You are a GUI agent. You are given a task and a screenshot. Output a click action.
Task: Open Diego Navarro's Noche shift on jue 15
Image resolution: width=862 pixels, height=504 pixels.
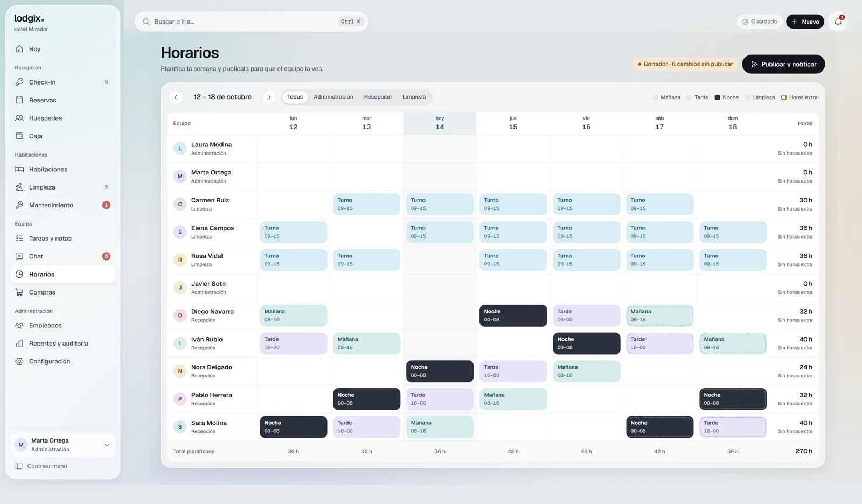[x=513, y=316]
